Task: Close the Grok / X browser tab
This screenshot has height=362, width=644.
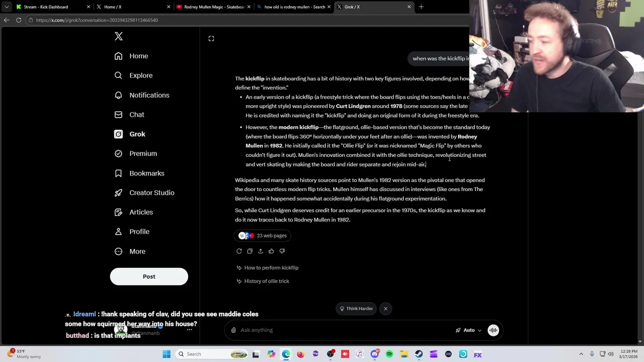Action: click(x=409, y=7)
